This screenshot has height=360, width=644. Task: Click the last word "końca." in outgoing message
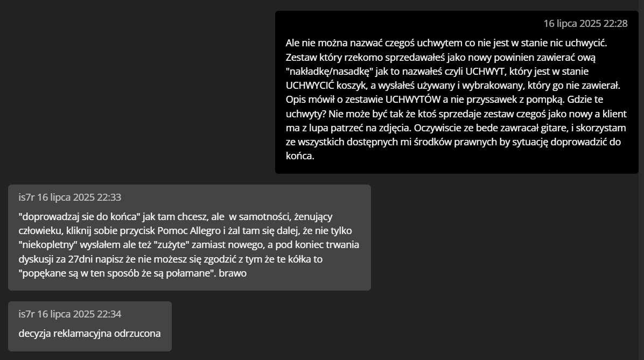coord(300,156)
